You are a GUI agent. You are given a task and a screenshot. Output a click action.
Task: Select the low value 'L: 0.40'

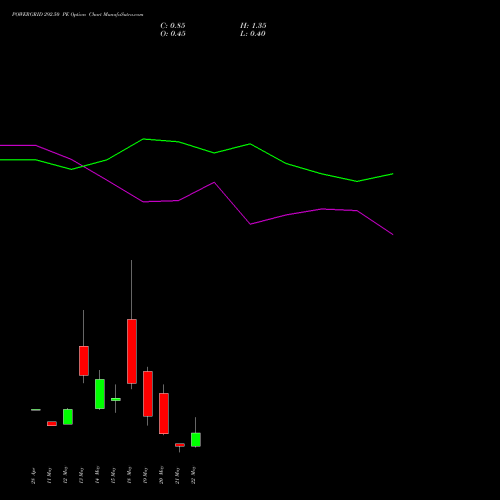253,34
